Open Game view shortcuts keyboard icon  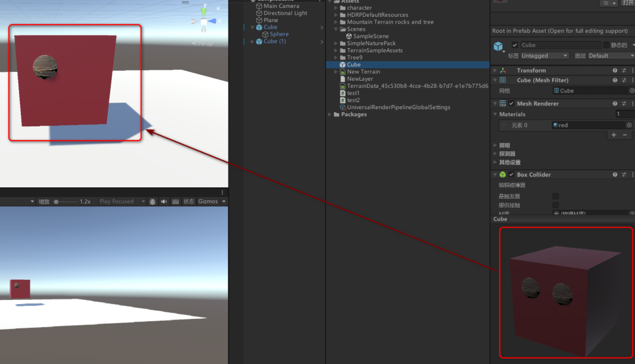click(176, 202)
